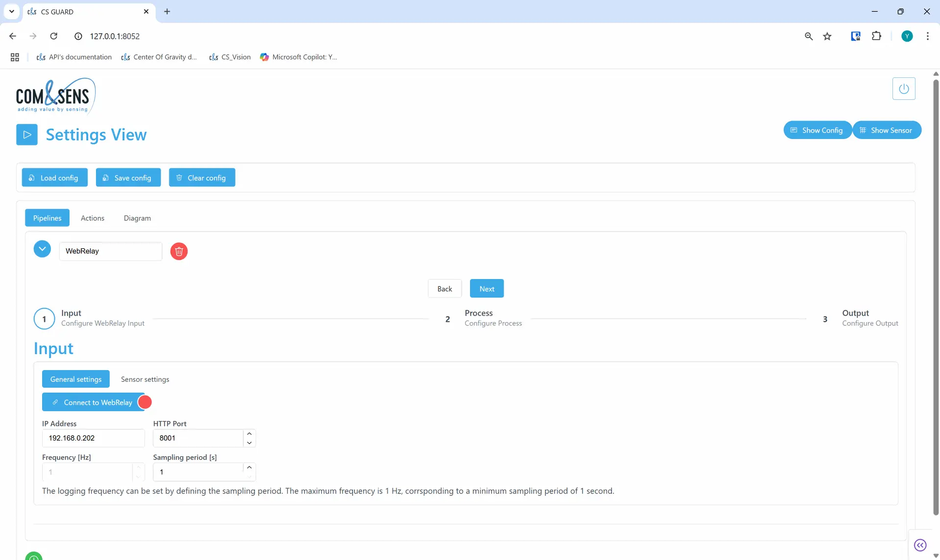Increase HTTP Port with up arrow
The height and width of the screenshot is (560, 940).
point(249,434)
